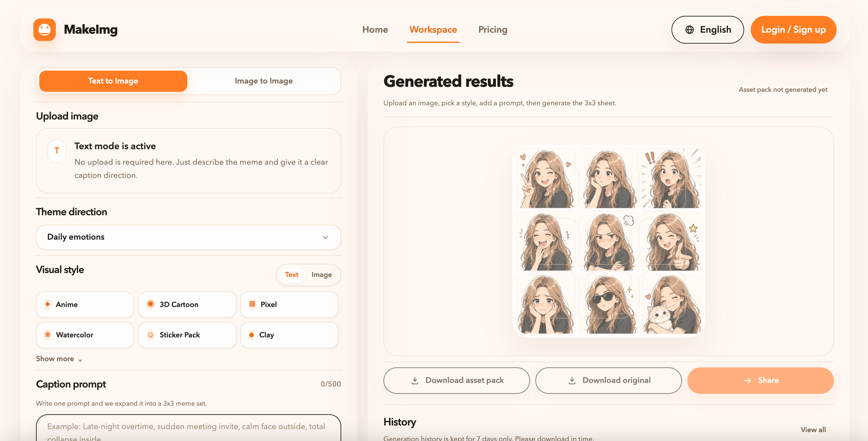Click the Anime sparkle icon

click(48, 304)
